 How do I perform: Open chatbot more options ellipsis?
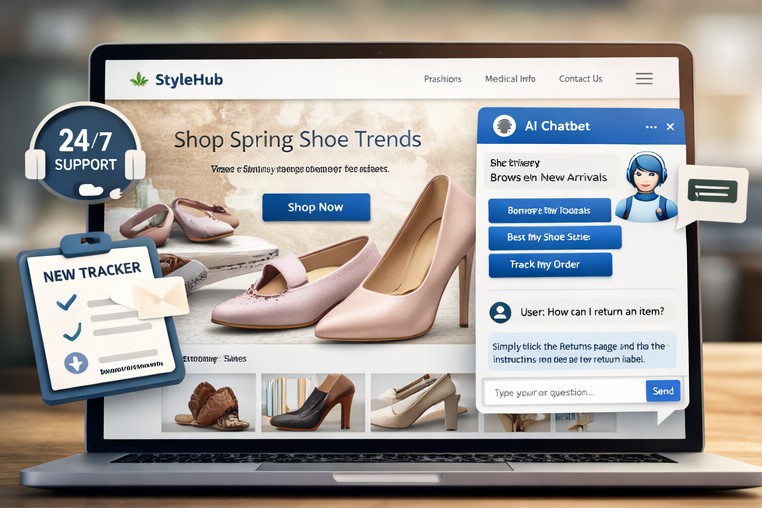click(651, 127)
